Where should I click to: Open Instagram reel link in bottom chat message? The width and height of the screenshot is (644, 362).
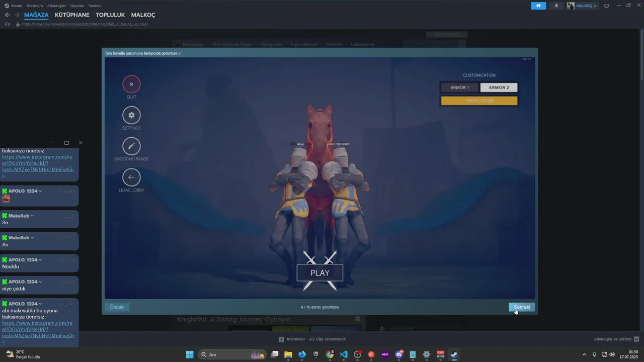click(x=38, y=332)
